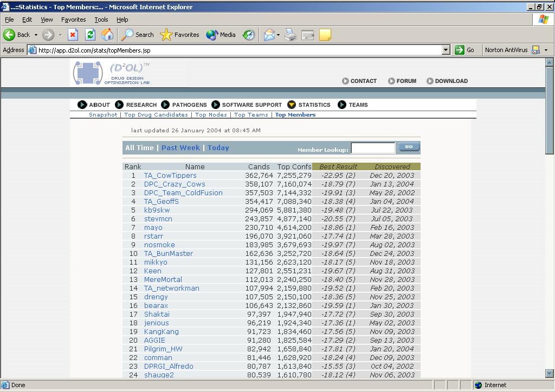This screenshot has width=555, height=392.
Task: Open the Favorites menu
Action: coord(73,20)
